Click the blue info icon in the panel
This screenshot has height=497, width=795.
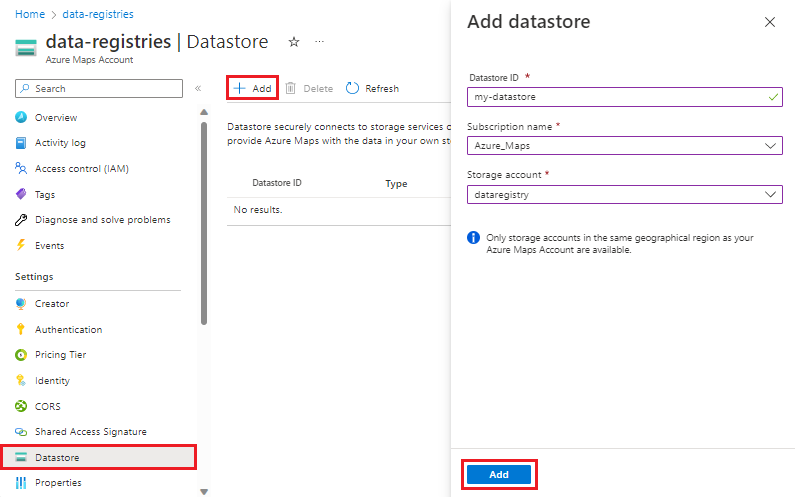(473, 237)
